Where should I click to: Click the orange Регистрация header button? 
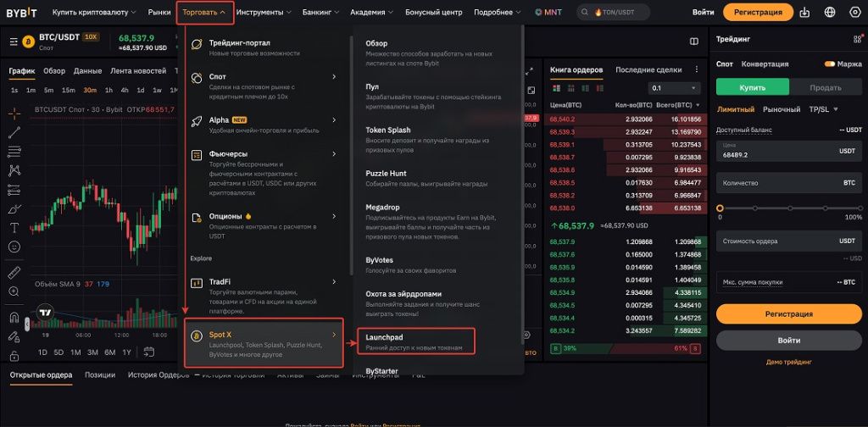758,12
